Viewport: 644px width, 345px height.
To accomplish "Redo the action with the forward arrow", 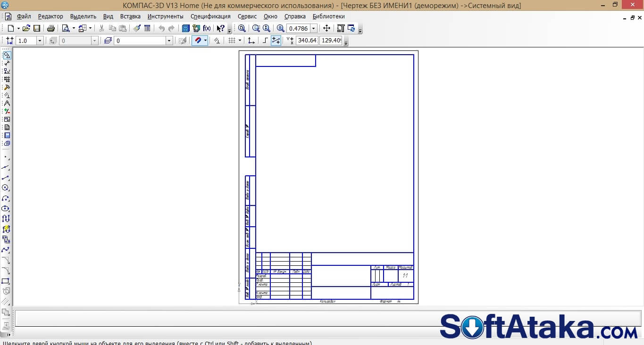I will [171, 28].
